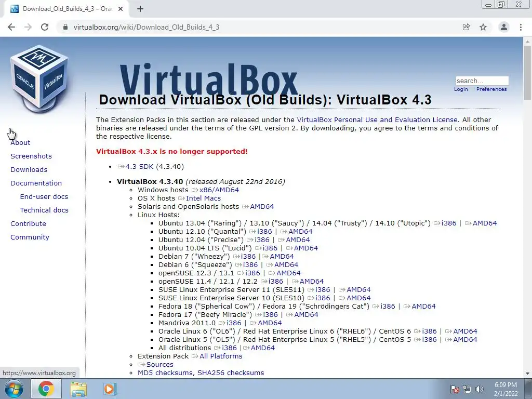Click AMD64 for Oracle Linux 5 OL5
Screen dimensions: 532x399
click(465, 340)
